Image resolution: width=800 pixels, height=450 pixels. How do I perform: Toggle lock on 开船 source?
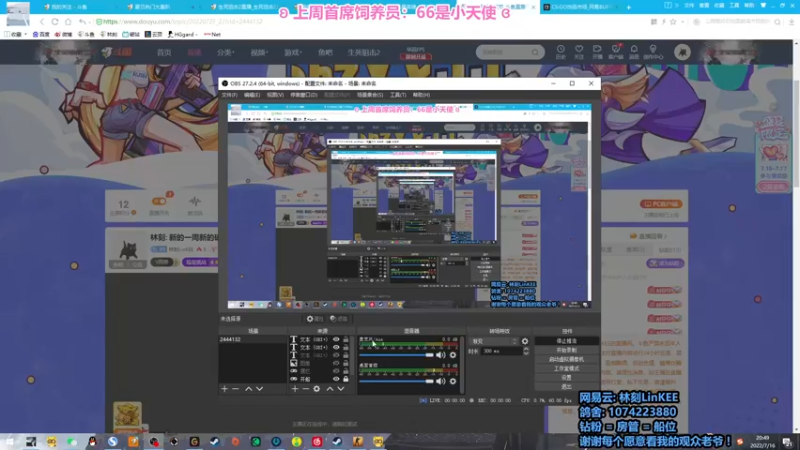346,379
